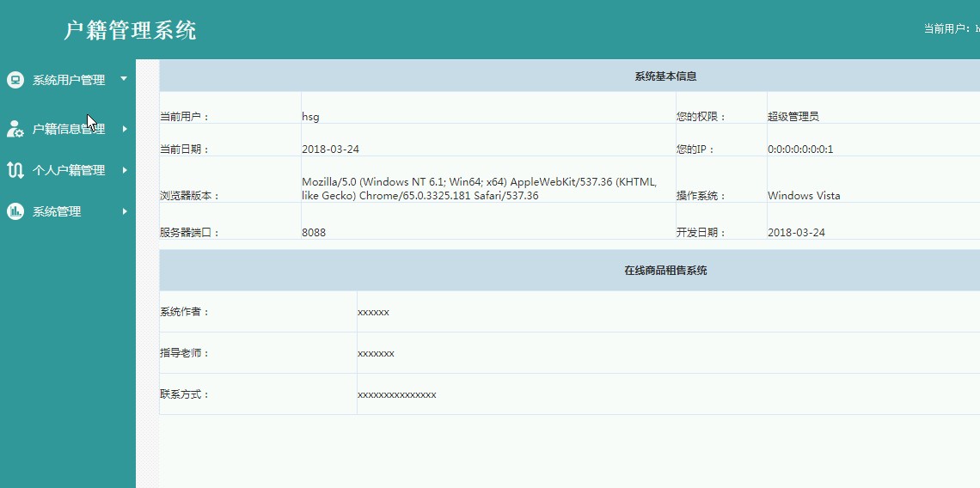The image size is (980, 488).
Task: Click the 您的IP： label
Action: [x=695, y=149]
